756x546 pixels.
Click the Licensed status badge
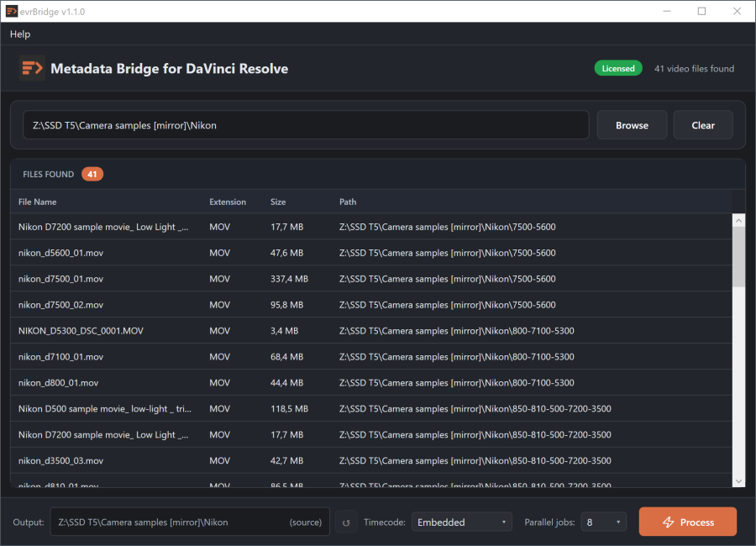click(617, 69)
